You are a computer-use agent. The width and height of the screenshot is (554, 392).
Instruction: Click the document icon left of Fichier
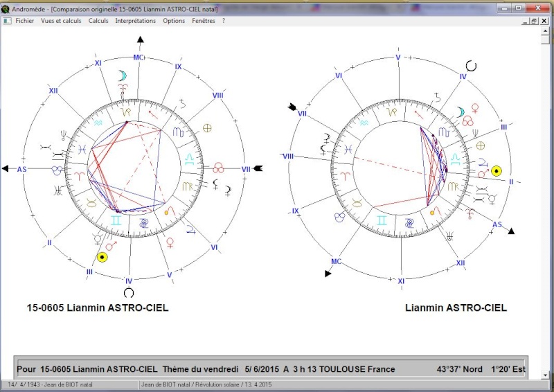tap(7, 21)
